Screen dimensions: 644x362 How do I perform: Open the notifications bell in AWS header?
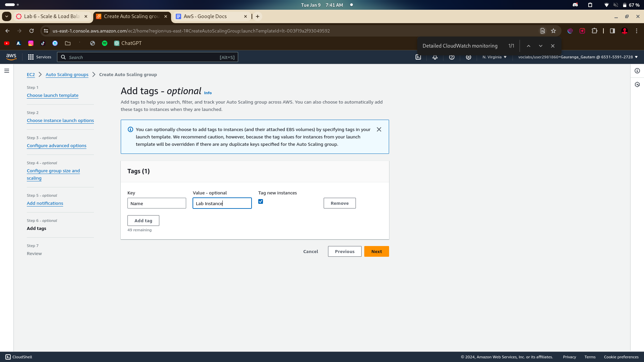[435, 57]
